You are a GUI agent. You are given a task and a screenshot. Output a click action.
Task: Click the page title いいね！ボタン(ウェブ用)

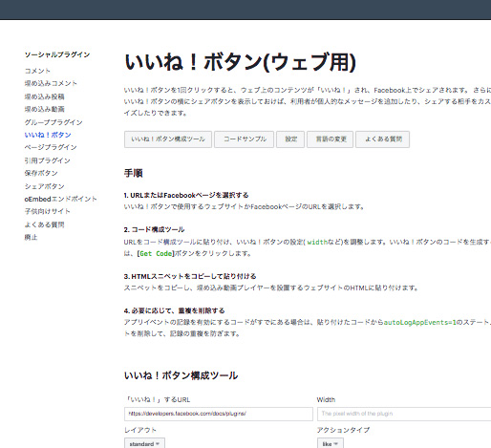click(240, 62)
